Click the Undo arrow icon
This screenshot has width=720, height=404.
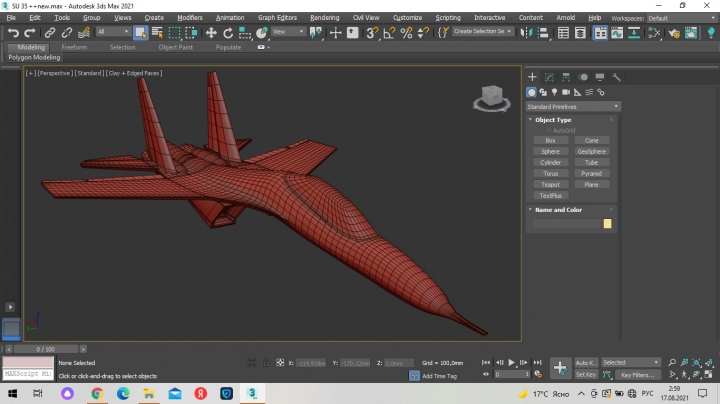13,33
